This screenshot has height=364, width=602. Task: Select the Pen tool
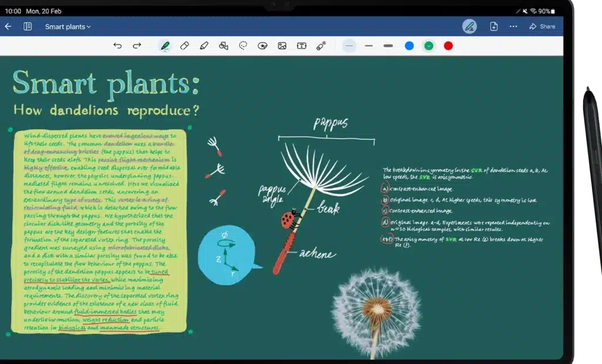pyautogui.click(x=165, y=46)
